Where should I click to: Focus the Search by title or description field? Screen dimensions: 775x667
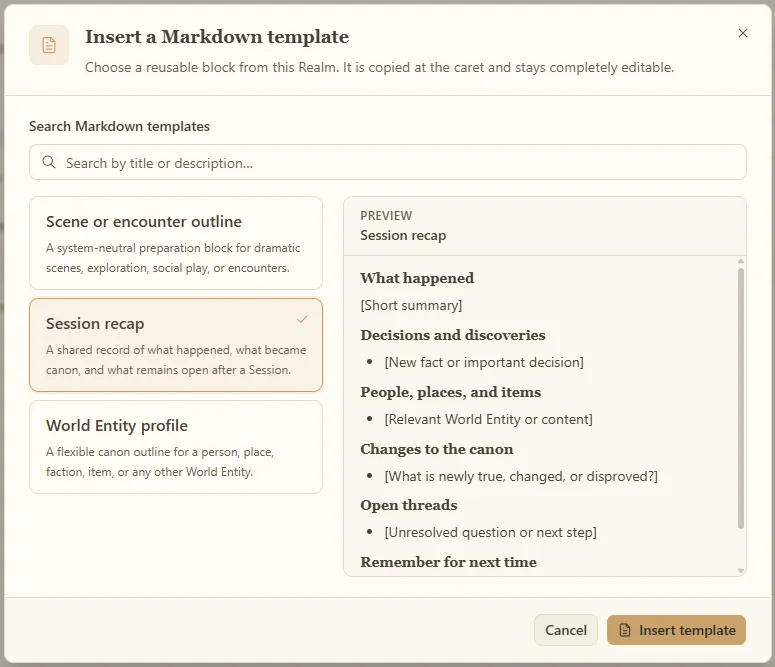[x=388, y=162]
